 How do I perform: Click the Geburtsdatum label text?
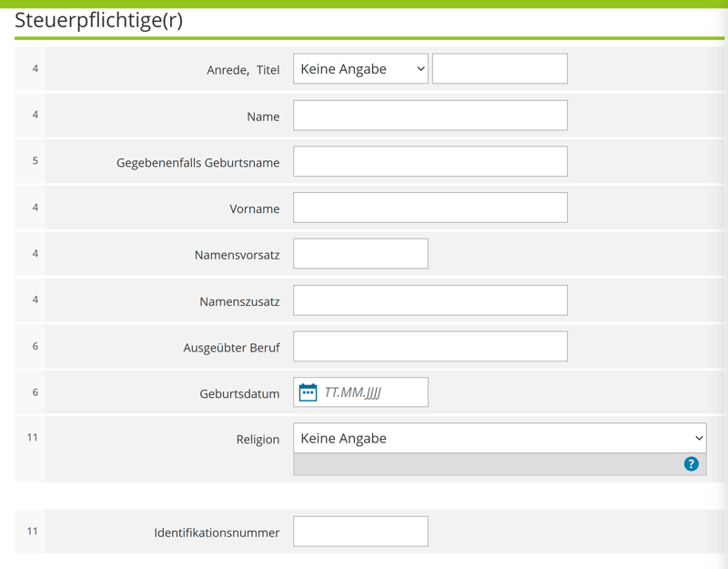[239, 394]
